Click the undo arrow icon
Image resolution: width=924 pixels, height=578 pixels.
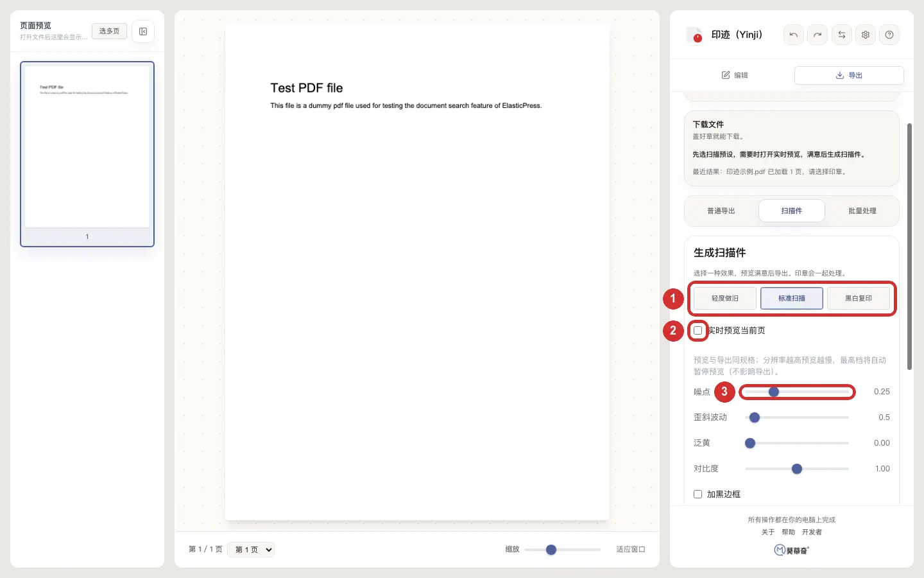pos(794,35)
